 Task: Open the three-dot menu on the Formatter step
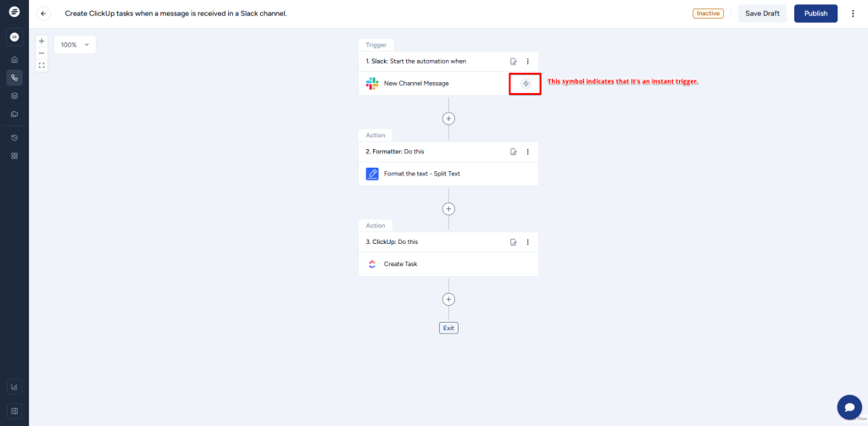pos(527,152)
